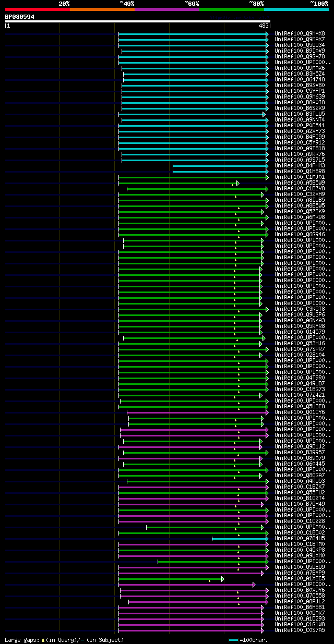334x644 pixels.
Task: Click the cyan alignment bar for Q9MAX8
Action: [193, 34]
